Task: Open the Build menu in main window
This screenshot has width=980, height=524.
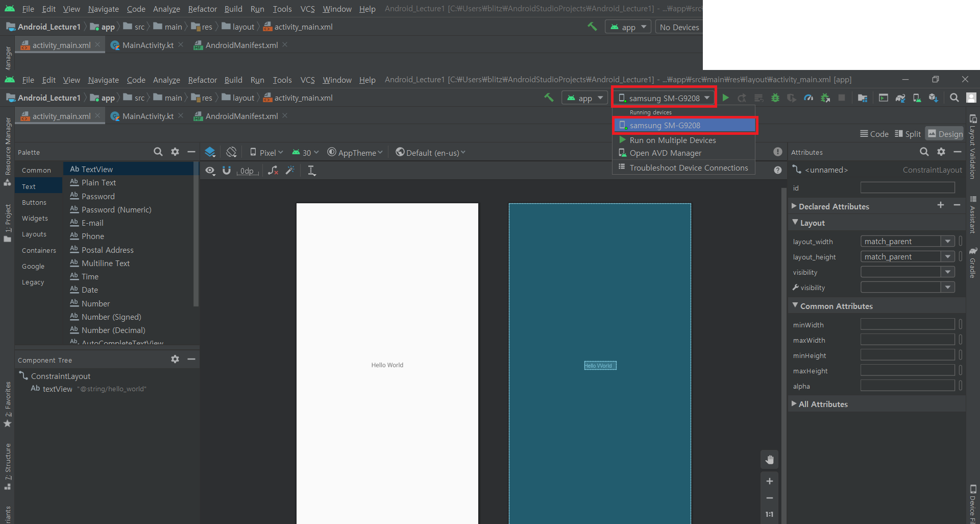Action: coord(233,80)
